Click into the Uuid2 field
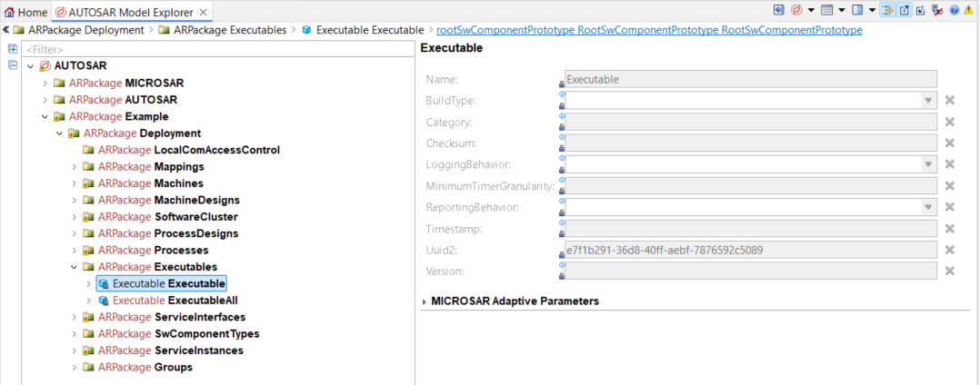Image resolution: width=980 pixels, height=385 pixels. tap(751, 250)
